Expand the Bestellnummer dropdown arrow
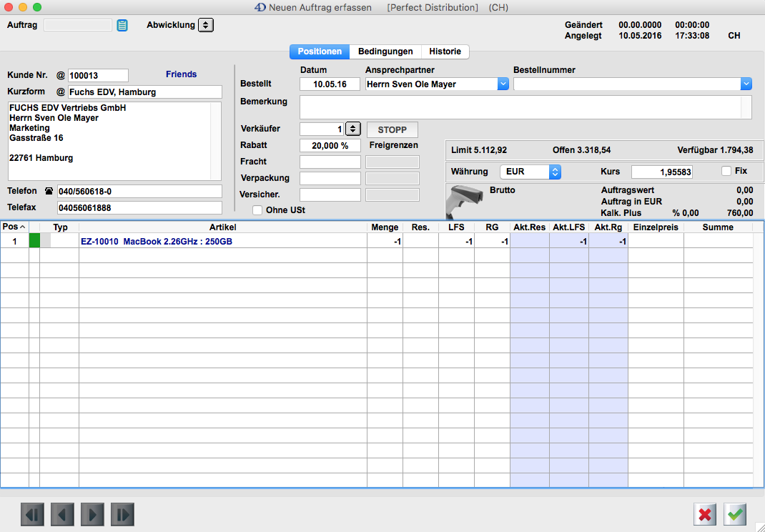This screenshot has height=532, width=765. pos(746,84)
